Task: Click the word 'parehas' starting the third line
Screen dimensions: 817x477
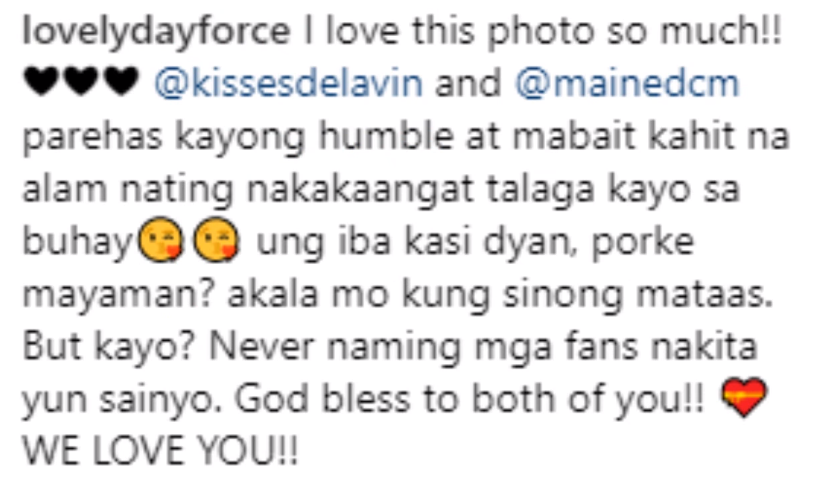Action: tap(92, 137)
